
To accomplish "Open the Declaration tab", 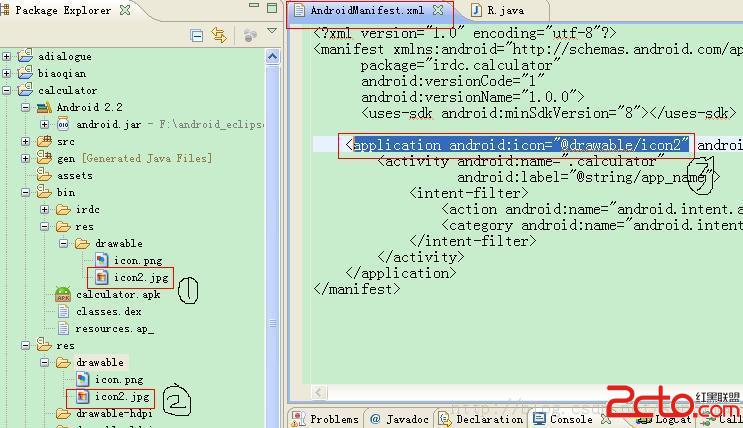I will 481,419.
